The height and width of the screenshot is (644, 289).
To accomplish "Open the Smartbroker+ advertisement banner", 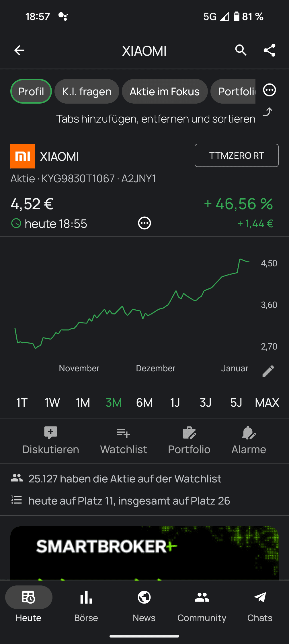I will [x=144, y=553].
